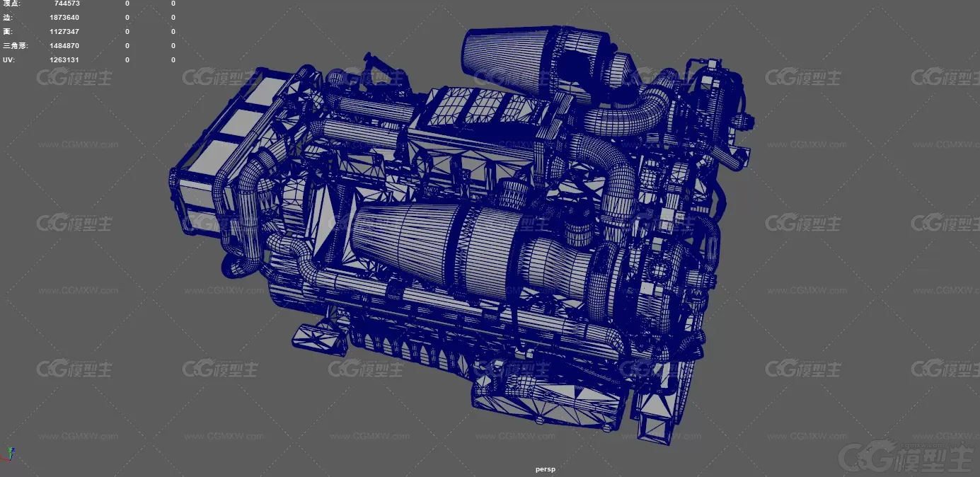Click the 边 heads-up label

point(7,17)
